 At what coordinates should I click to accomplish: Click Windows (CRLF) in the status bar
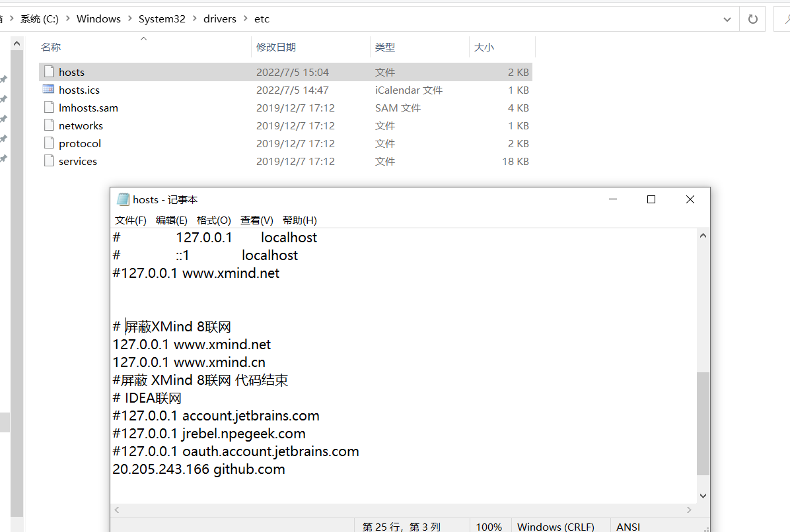pos(556,527)
